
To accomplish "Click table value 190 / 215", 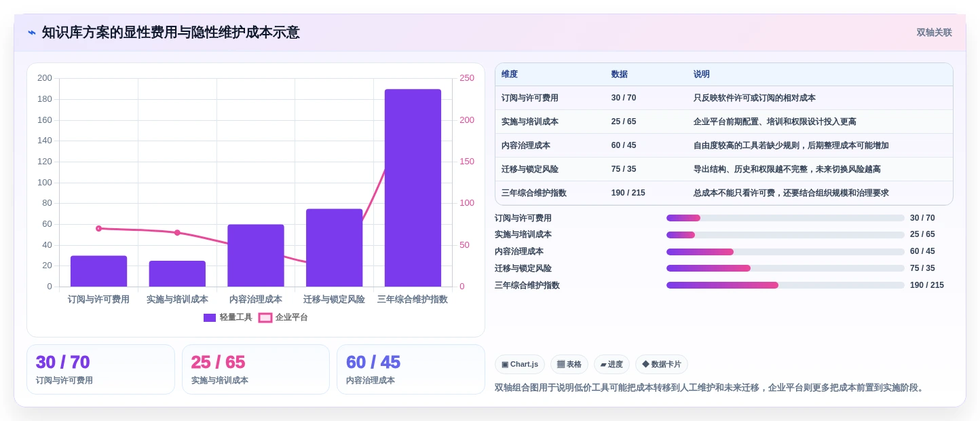I will [628, 193].
